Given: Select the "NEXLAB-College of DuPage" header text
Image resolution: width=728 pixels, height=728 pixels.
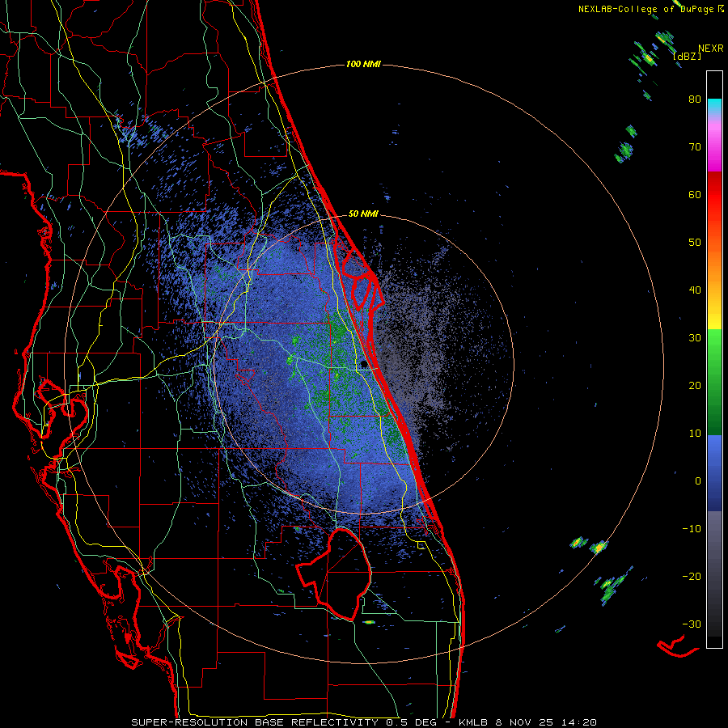Looking at the screenshot, I should coord(645,9).
